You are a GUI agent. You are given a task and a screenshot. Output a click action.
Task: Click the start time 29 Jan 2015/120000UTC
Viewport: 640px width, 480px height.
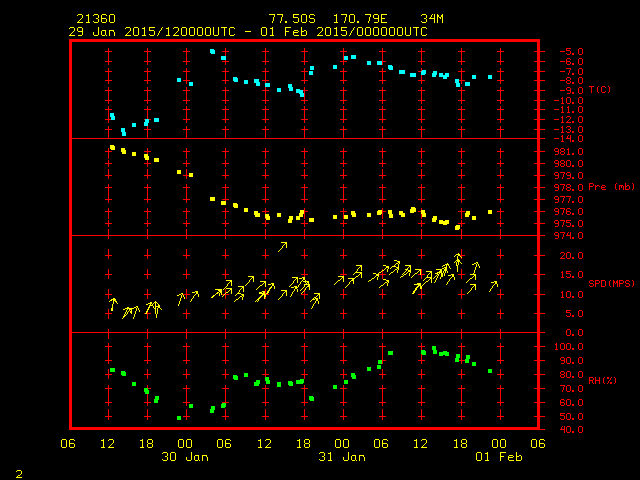coord(152,32)
